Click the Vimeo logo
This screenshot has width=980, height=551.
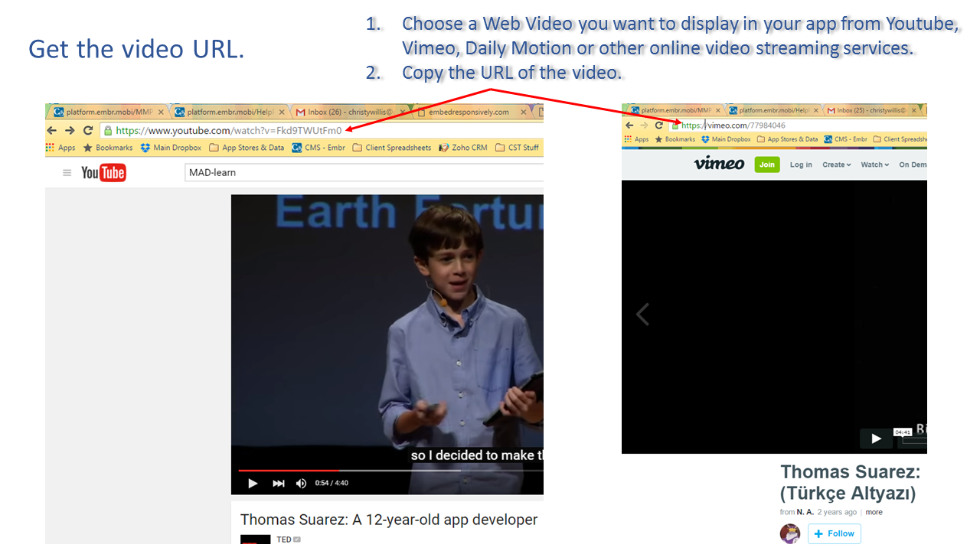(719, 164)
